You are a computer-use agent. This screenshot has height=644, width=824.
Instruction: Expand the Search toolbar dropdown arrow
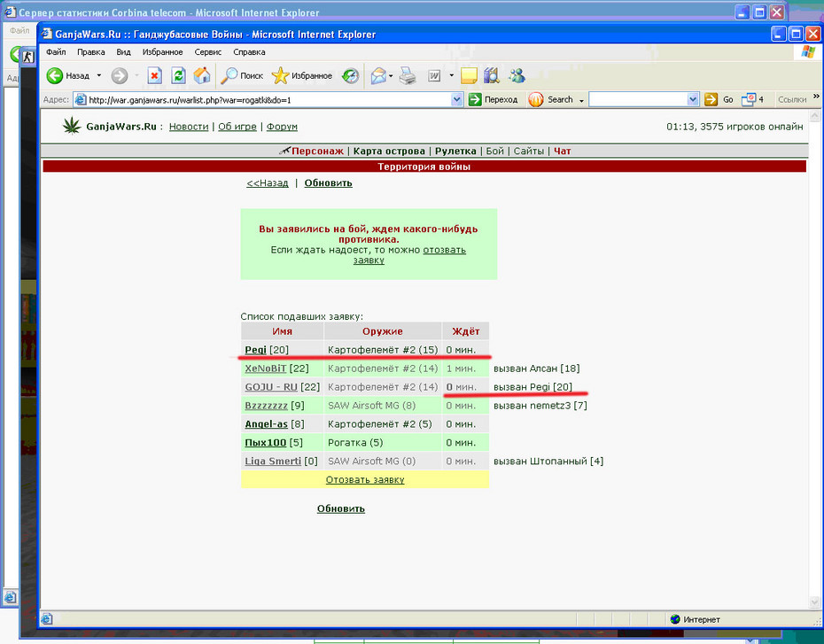pos(581,100)
